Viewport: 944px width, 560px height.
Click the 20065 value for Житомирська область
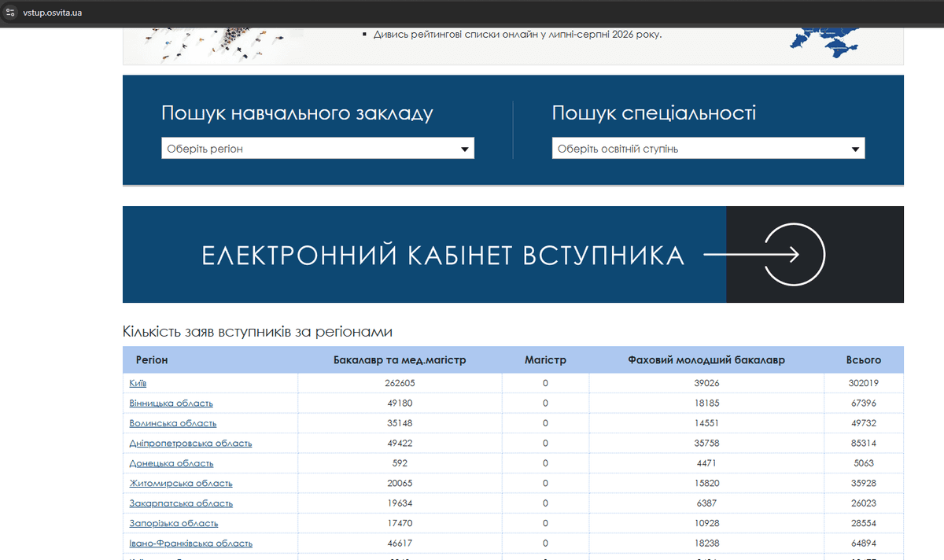pos(400,483)
